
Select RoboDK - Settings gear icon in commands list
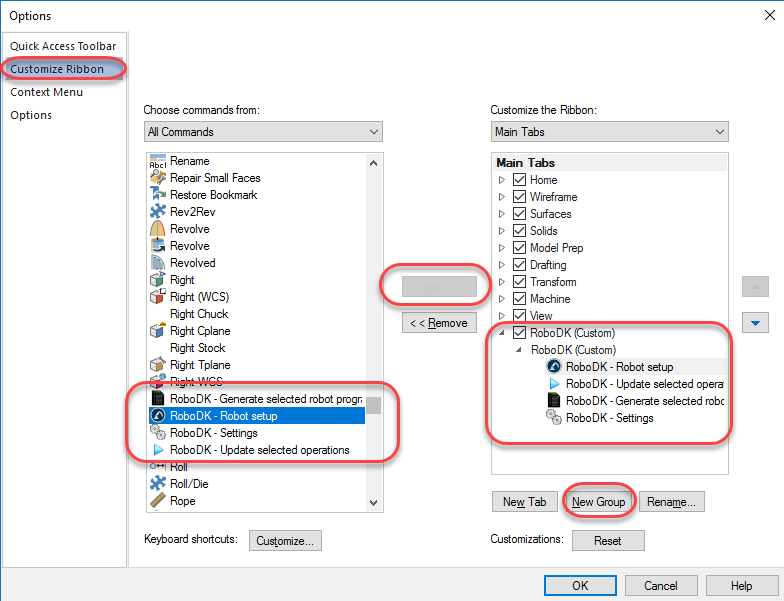point(157,433)
